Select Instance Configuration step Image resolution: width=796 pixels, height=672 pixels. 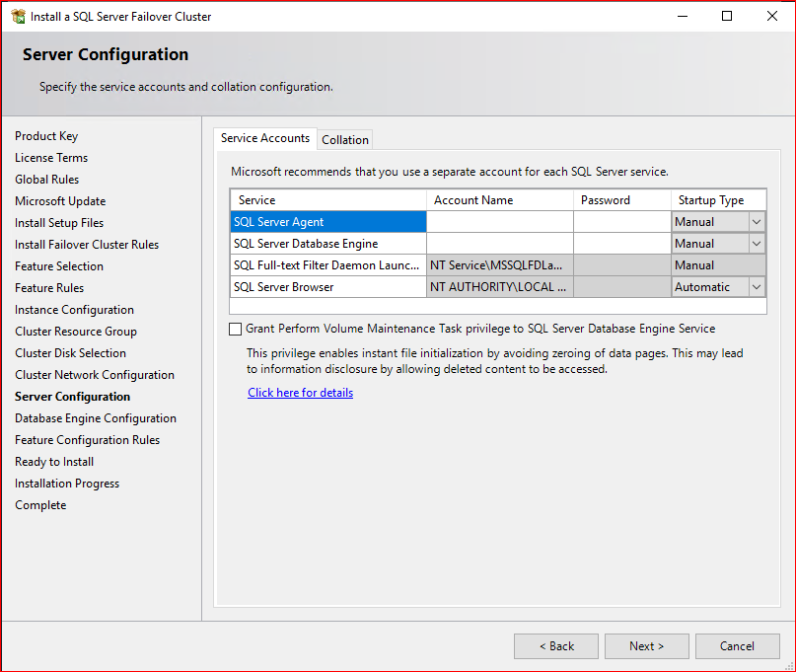(74, 310)
